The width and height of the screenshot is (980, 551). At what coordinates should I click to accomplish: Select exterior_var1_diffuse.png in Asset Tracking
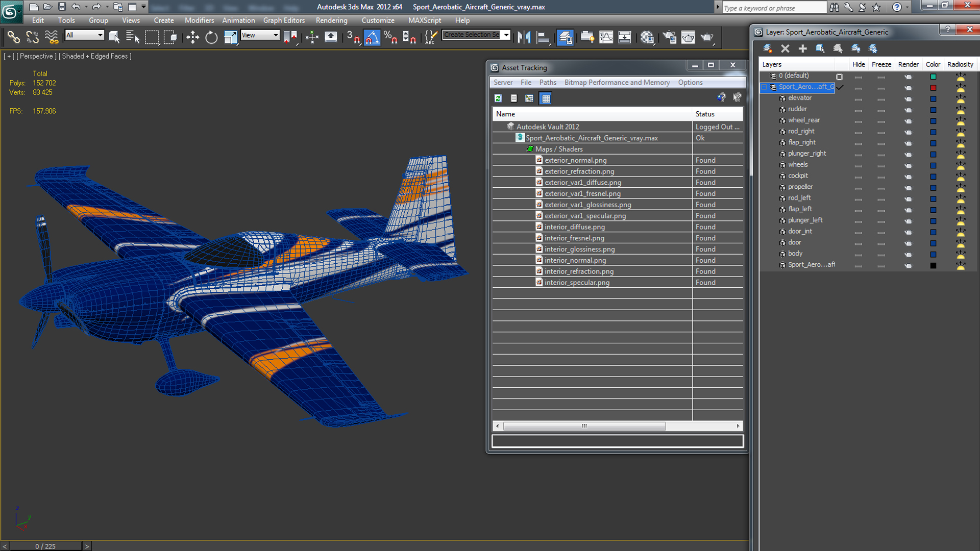pos(582,182)
